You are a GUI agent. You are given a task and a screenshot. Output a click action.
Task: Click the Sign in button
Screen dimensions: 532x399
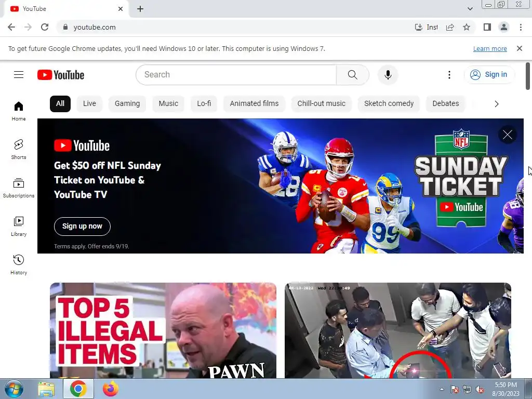[x=489, y=75]
